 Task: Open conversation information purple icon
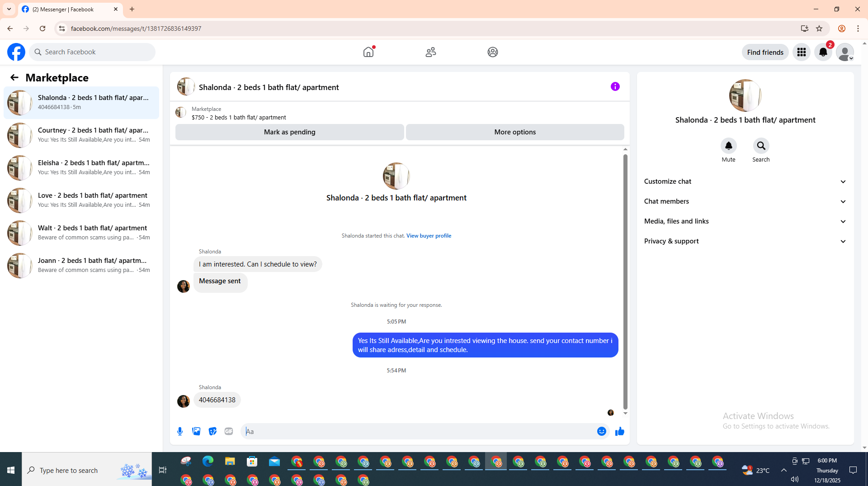coord(615,86)
